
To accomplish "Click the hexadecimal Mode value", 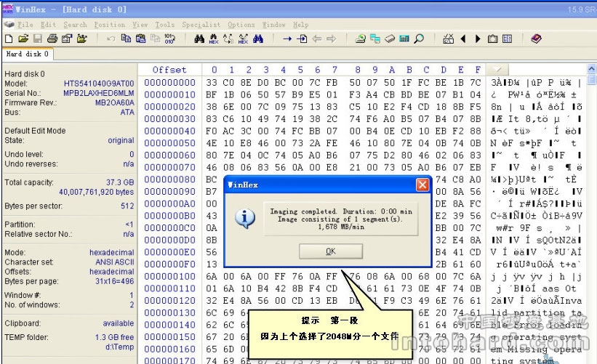I will 111,253.
